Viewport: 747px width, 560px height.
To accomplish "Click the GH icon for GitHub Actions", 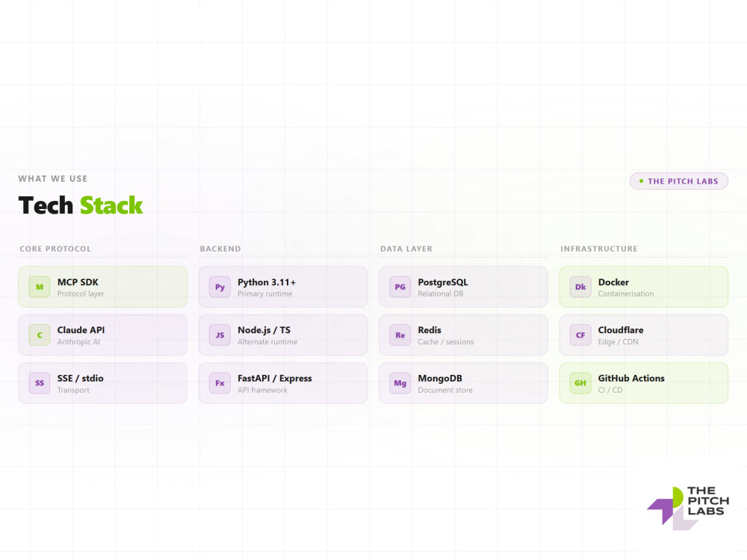I will (580, 383).
